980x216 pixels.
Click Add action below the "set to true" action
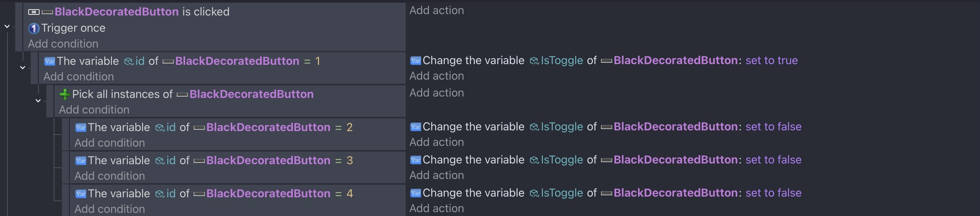[436, 76]
